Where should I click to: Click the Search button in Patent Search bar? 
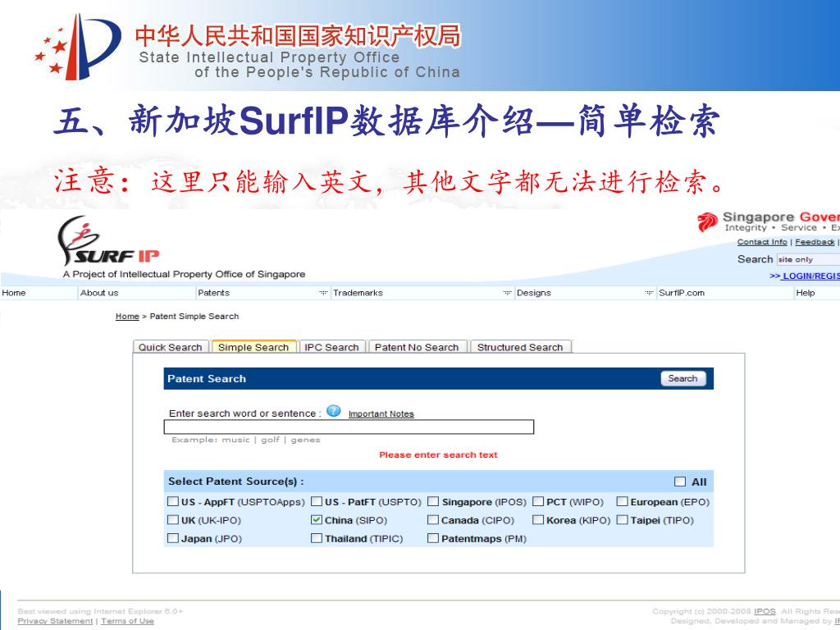[683, 378]
